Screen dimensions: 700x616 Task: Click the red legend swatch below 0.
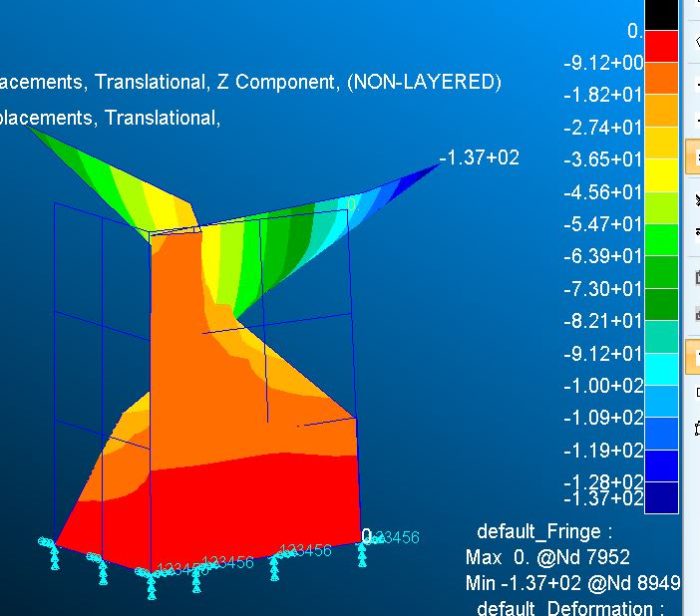click(661, 47)
